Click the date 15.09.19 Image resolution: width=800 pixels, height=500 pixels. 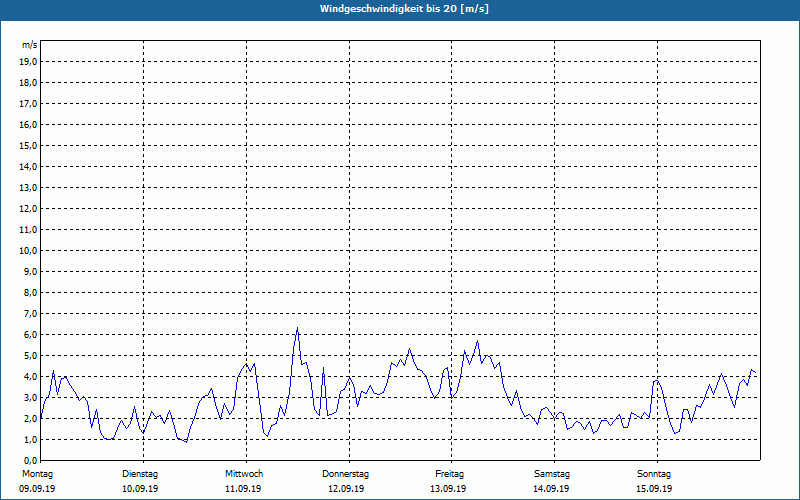(654, 489)
